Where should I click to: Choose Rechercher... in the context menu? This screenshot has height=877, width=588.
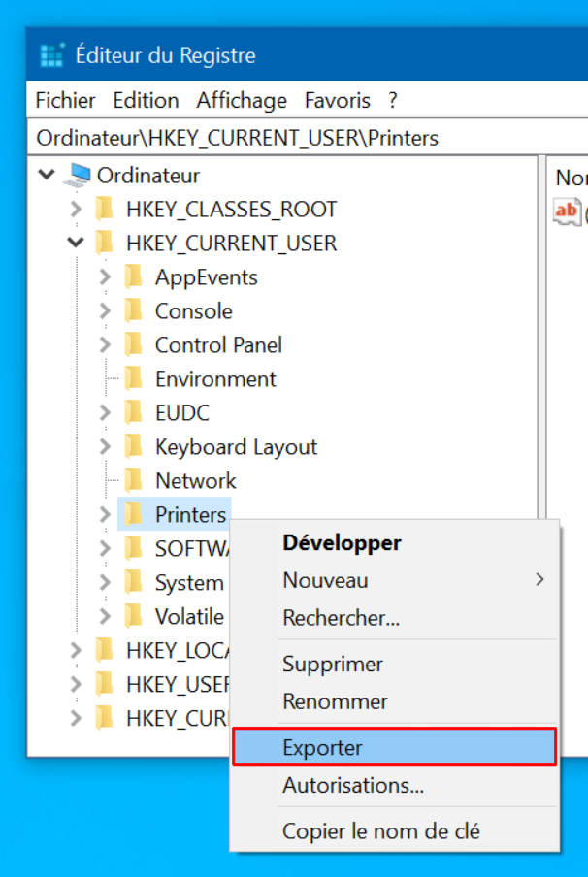pyautogui.click(x=395, y=618)
